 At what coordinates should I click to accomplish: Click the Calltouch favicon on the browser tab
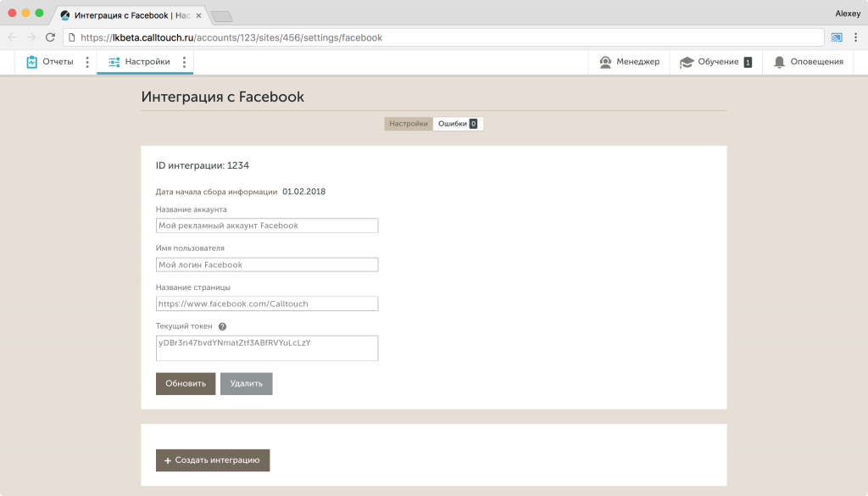(64, 15)
